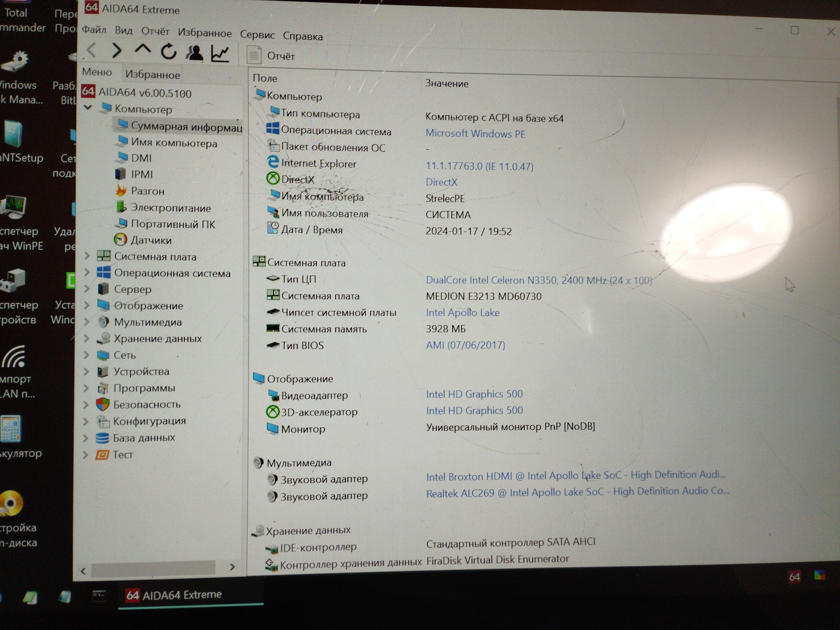Switch to the Избранное panel tab

coord(152,75)
